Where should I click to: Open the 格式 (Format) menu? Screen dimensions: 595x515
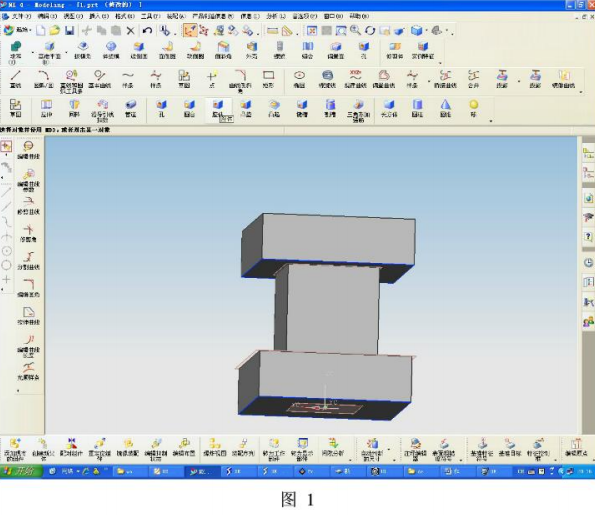125,16
